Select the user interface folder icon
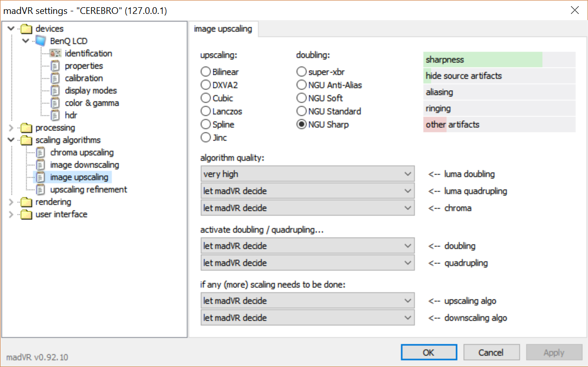 click(x=26, y=214)
